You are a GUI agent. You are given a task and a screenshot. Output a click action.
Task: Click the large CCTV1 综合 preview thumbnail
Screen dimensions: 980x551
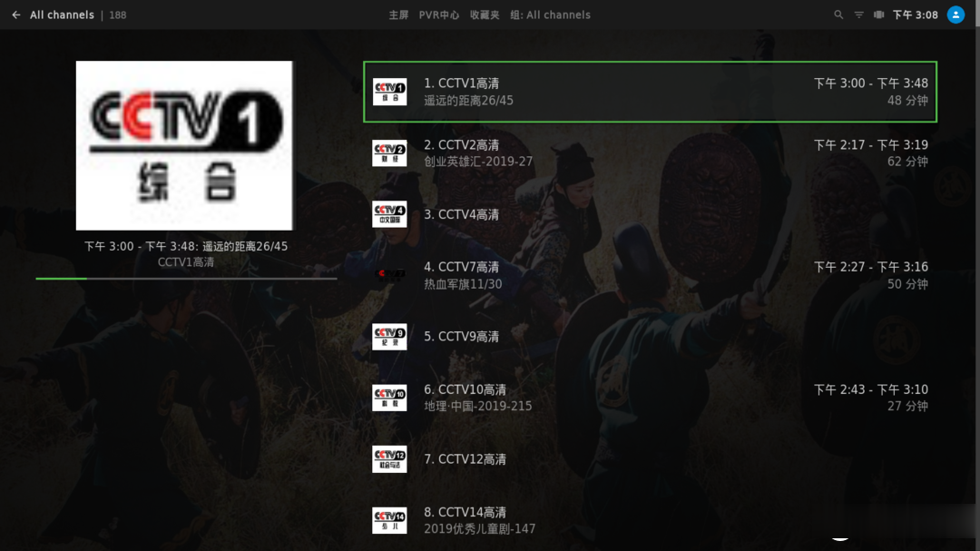(183, 145)
